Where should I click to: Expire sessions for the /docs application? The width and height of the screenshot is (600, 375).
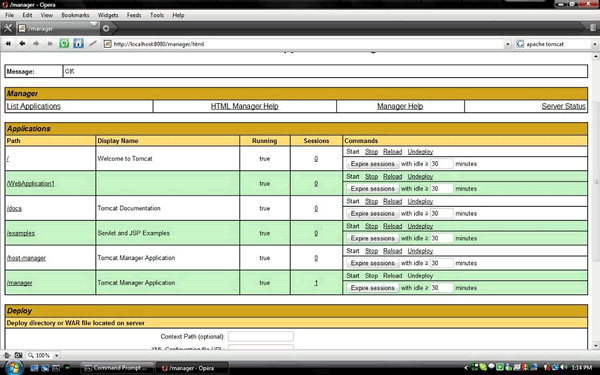pyautogui.click(x=372, y=214)
